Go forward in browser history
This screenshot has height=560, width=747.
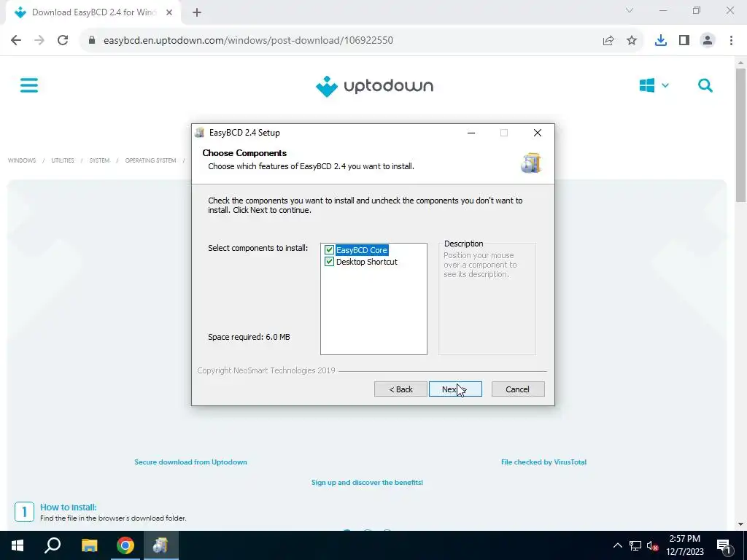(39, 41)
